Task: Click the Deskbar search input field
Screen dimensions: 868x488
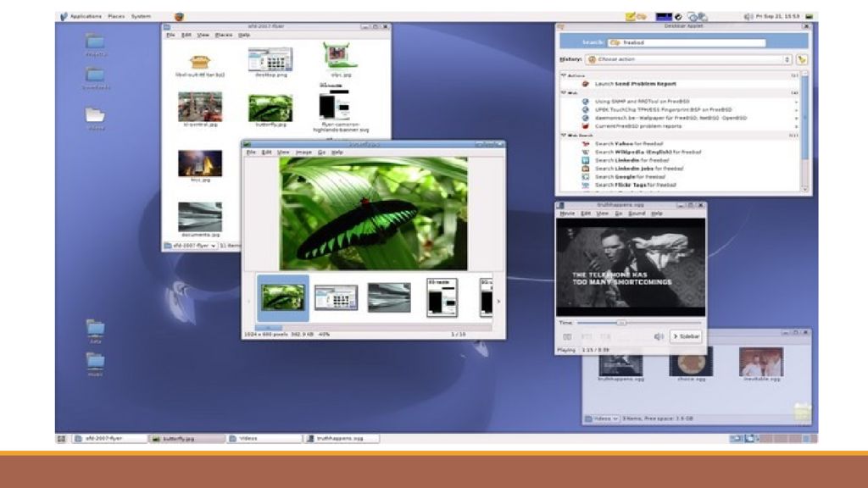Action: pyautogui.click(x=687, y=42)
